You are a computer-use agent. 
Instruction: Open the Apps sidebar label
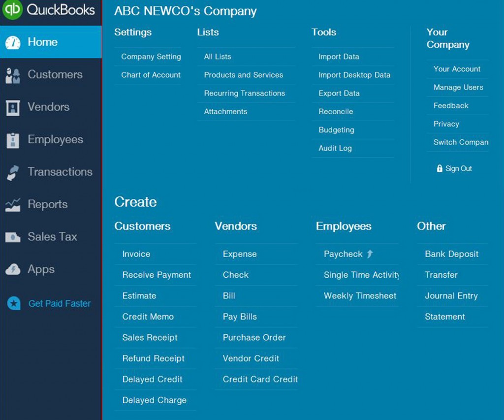[x=41, y=269]
